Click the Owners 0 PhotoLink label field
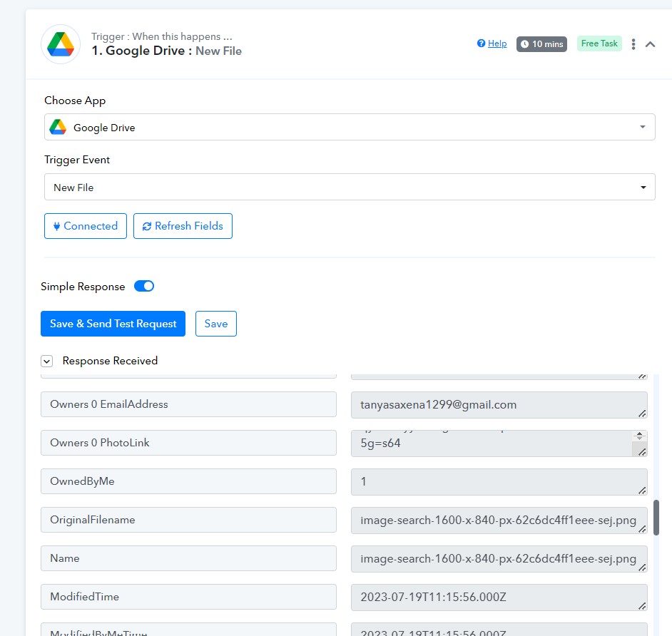672x636 pixels. [x=188, y=443]
